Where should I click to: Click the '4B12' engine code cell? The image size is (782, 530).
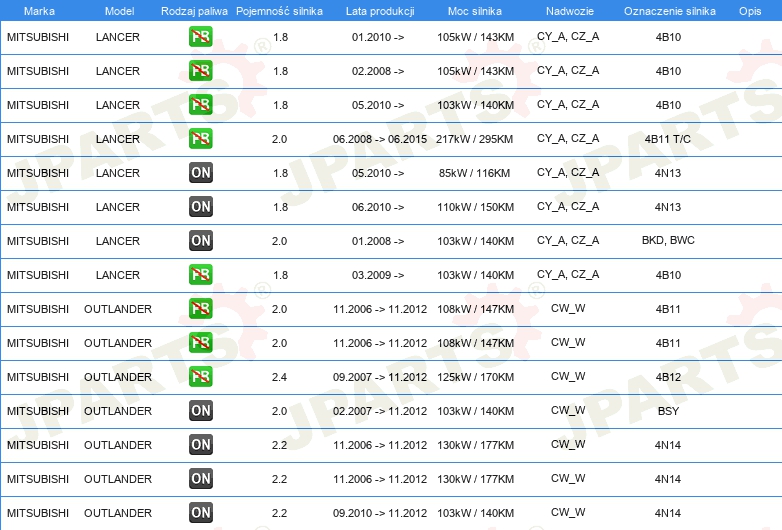668,377
